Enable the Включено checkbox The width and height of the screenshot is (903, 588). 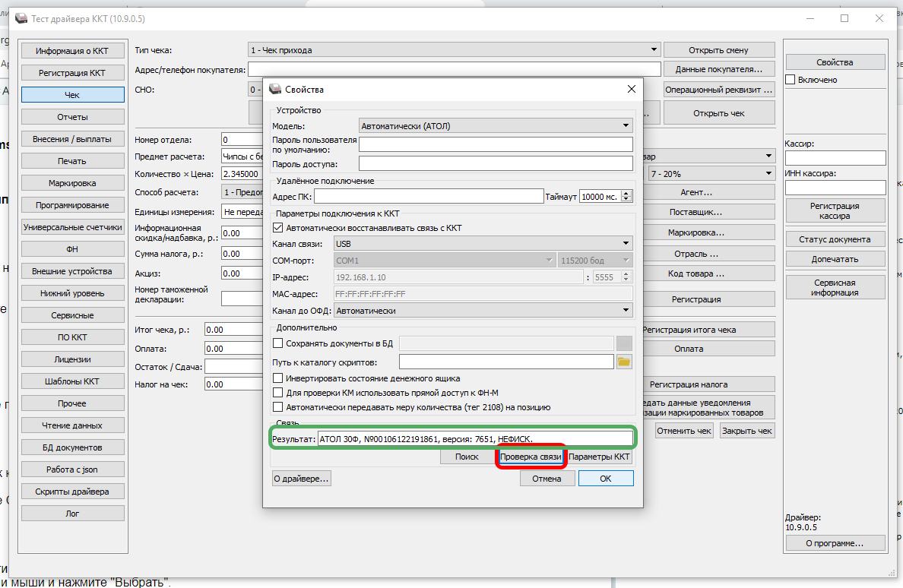pos(791,80)
